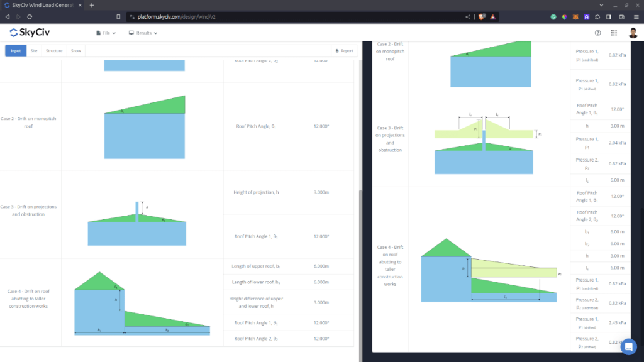Click the browser reload icon
The image size is (644, 362).
[x=30, y=17]
